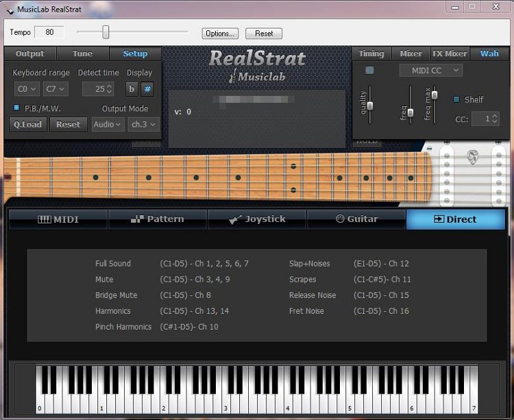The height and width of the screenshot is (420, 514).
Task: Increase the CC number value
Action: point(495,116)
